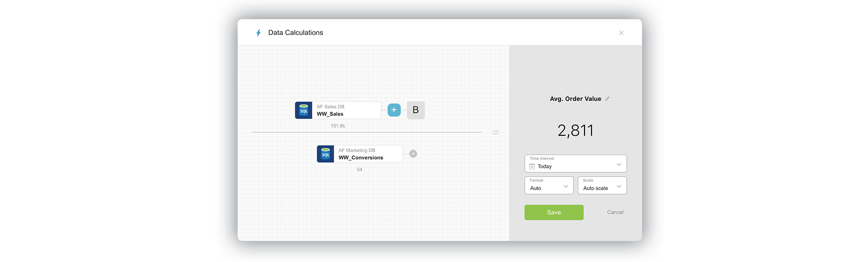Screen dimensions: 868x262
Task: Click the calendar icon in Time Interval
Action: click(x=532, y=166)
